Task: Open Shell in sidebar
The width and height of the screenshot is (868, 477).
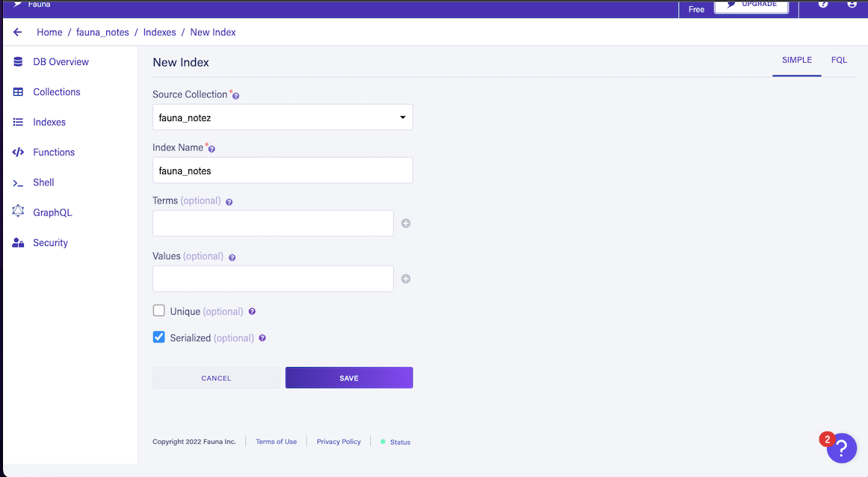Action: 43,182
